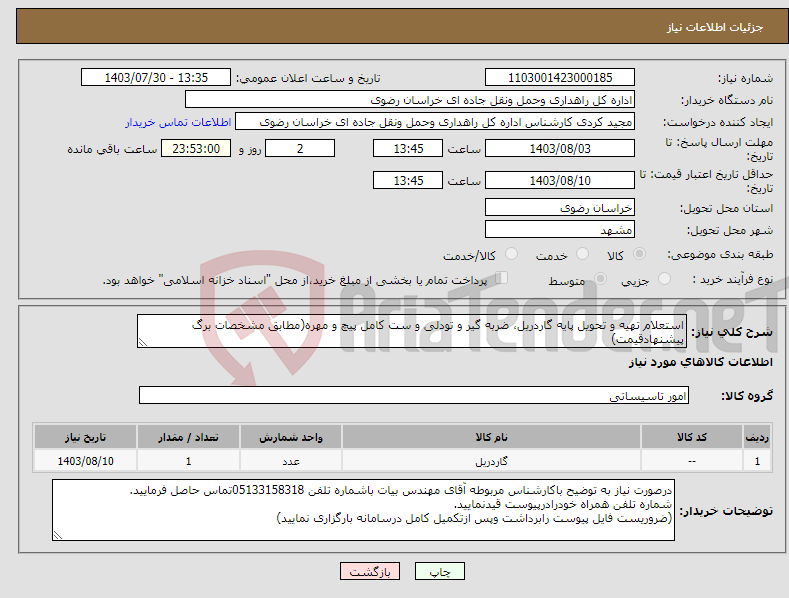Click the response deadline date 1403/08/03
Viewport: 789px width, 598px height.
pyautogui.click(x=560, y=148)
